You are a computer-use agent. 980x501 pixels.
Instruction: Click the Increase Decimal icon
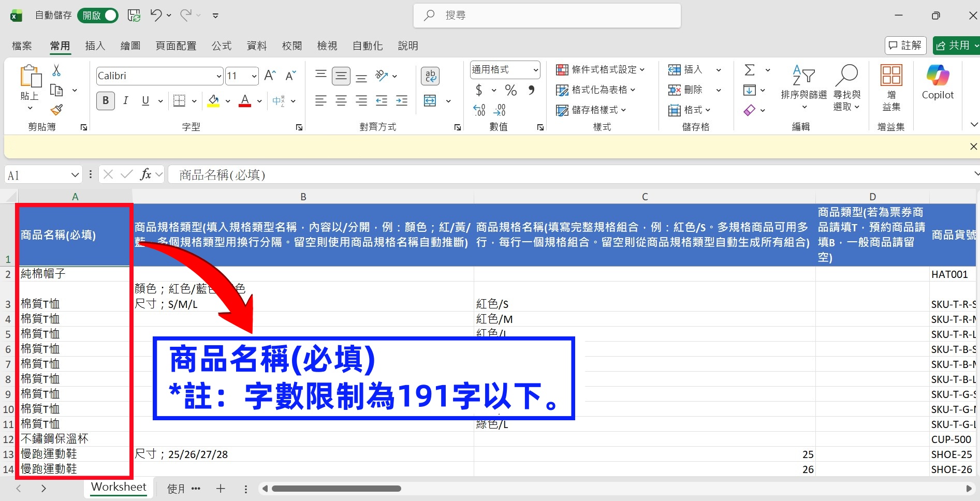click(479, 110)
